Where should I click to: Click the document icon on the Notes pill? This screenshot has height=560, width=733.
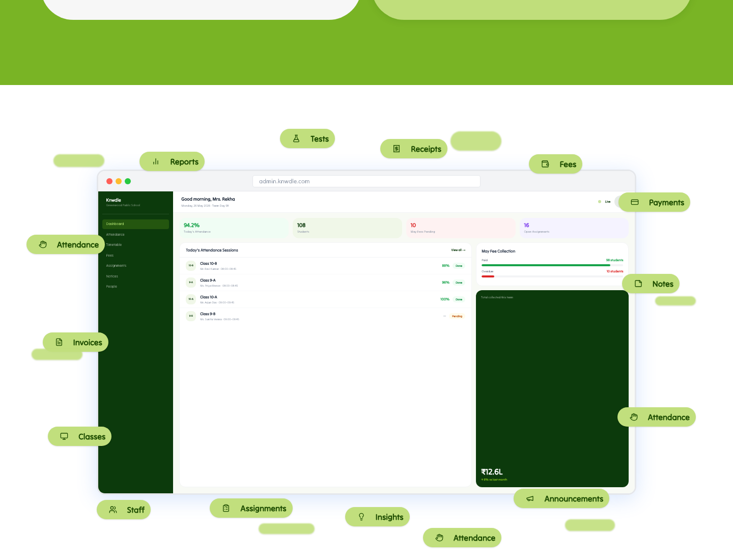coord(638,284)
